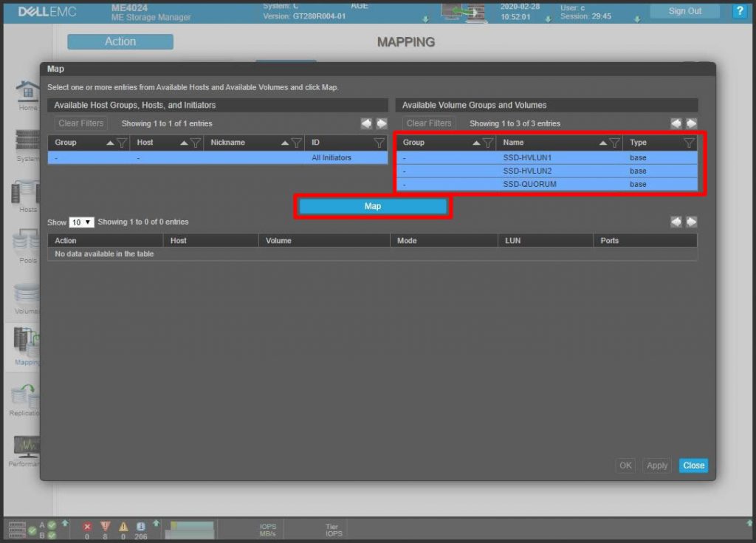Viewport: 756px width, 543px height.
Task: Click the Apply button in the dialog
Action: pyautogui.click(x=656, y=465)
